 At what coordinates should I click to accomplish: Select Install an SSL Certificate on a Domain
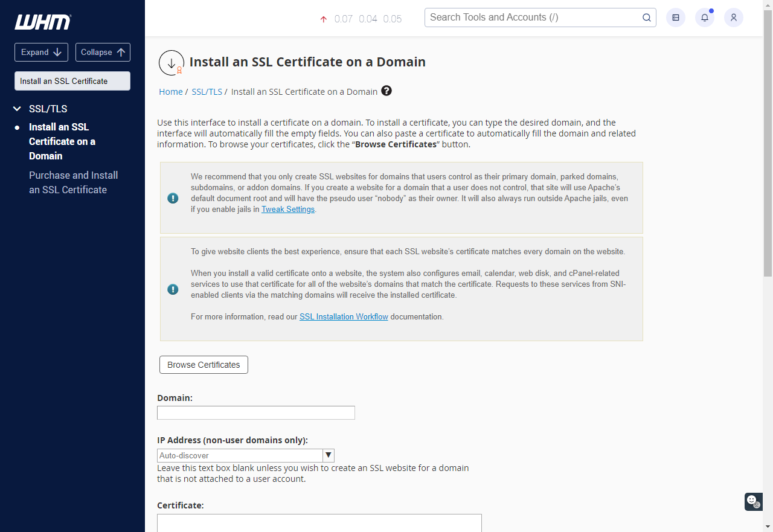(62, 141)
